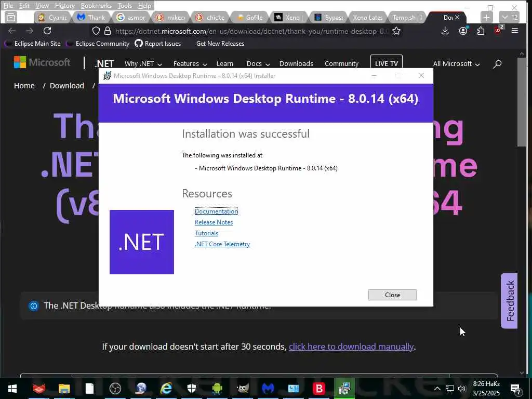
Task: Open the Release Notes link
Action: [214, 222]
